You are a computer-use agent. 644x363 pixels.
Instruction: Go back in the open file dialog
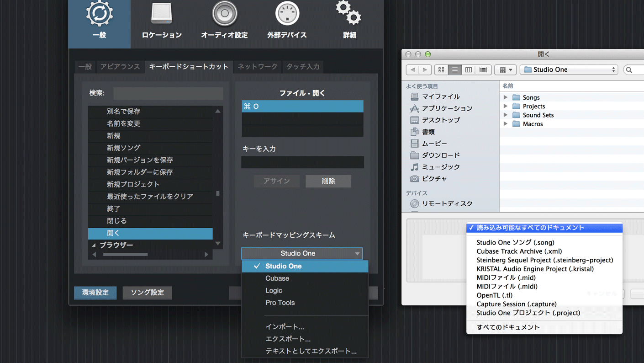pos(413,69)
